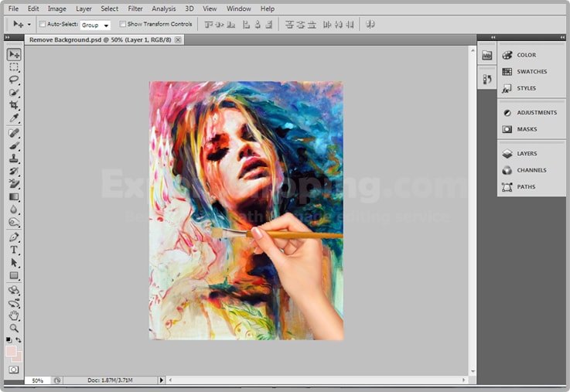Image resolution: width=570 pixels, height=392 pixels.
Task: Open the Layer menu
Action: pos(84,9)
